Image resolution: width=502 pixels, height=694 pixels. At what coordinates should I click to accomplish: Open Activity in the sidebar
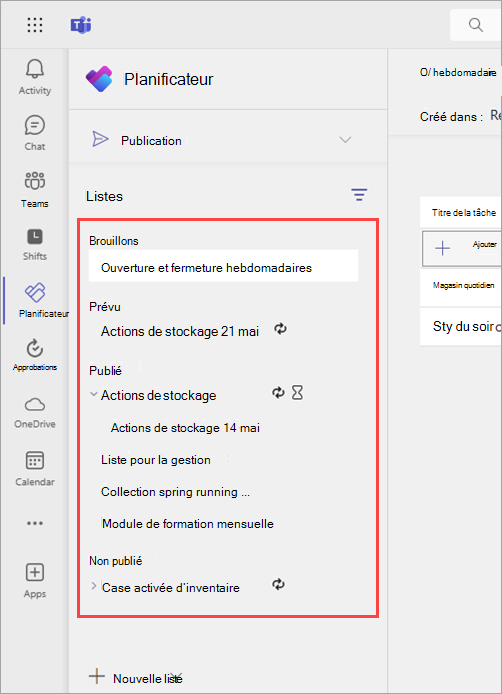pos(35,77)
